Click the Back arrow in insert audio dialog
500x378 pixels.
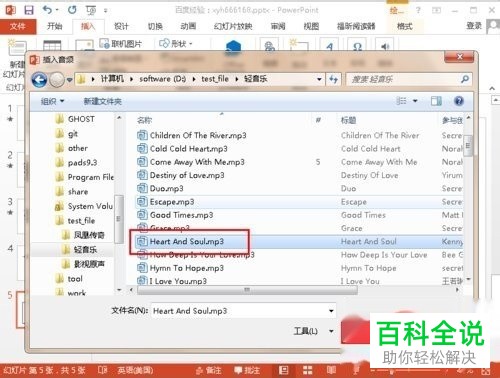point(39,80)
